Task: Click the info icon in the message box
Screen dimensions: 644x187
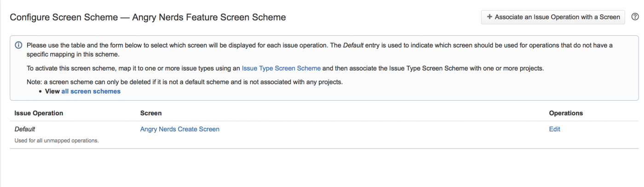Action: pyautogui.click(x=18, y=45)
